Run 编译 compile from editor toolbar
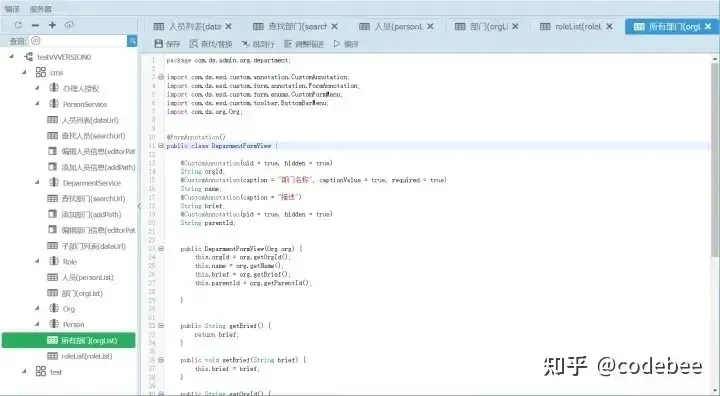The width and height of the screenshot is (720, 396). pos(346,44)
